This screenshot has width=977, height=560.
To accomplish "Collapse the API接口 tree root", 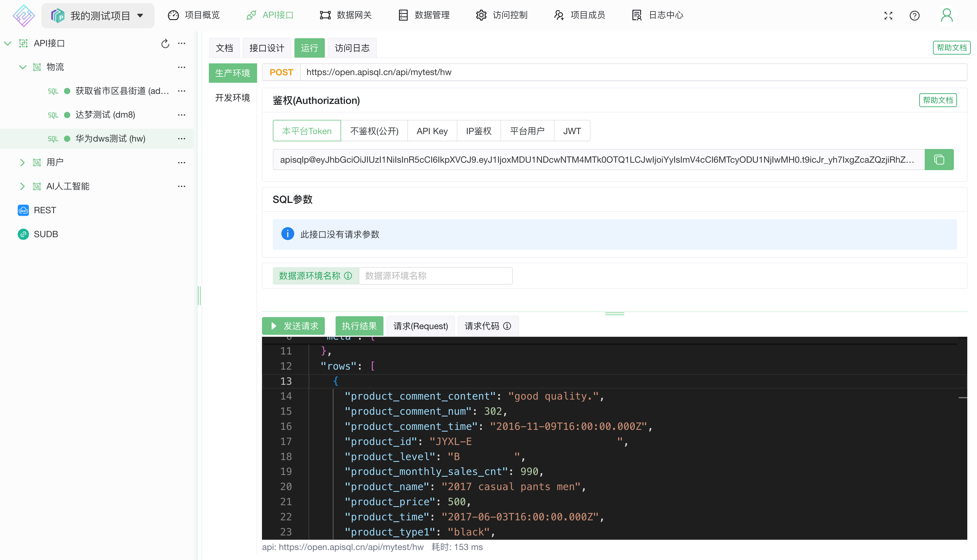I will point(8,43).
